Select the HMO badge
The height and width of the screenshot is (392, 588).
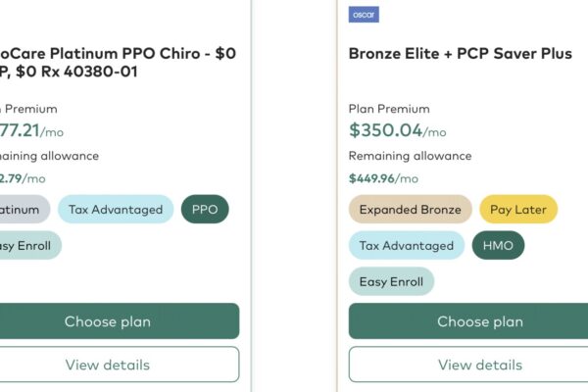[x=498, y=245]
